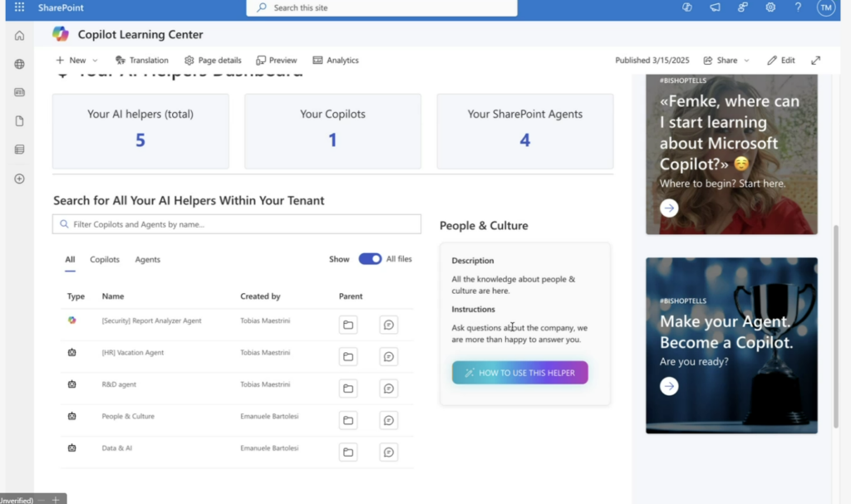Image resolution: width=851 pixels, height=504 pixels.
Task: Open parent folder for HR Vacation Agent
Action: tap(348, 356)
